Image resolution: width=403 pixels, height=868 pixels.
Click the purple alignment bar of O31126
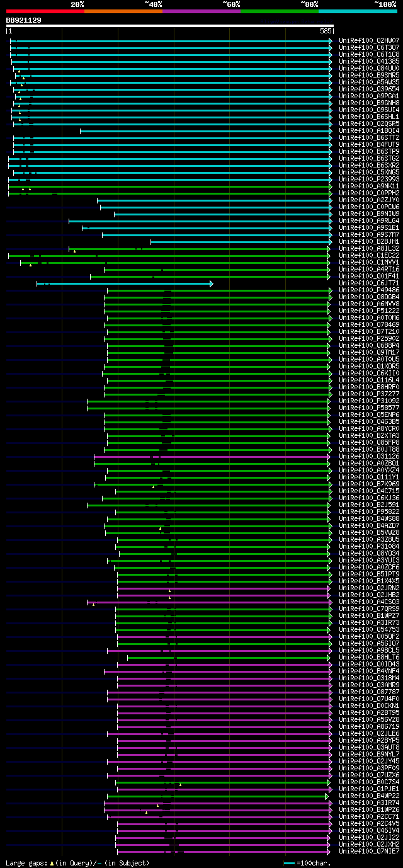click(211, 457)
